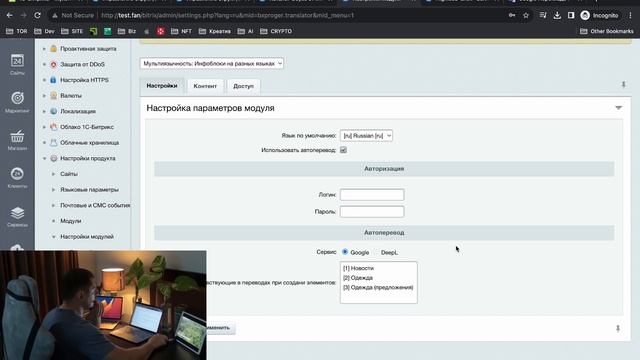Open Chrome three-dot menu
Viewport: 640px width, 360px height.
(x=630, y=16)
